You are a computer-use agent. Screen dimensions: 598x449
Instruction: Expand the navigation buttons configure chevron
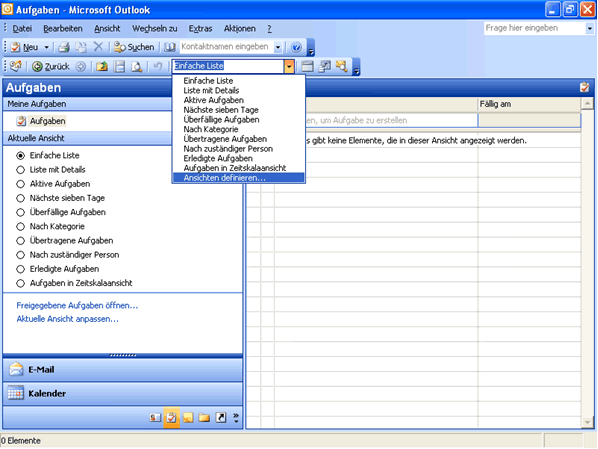(236, 418)
